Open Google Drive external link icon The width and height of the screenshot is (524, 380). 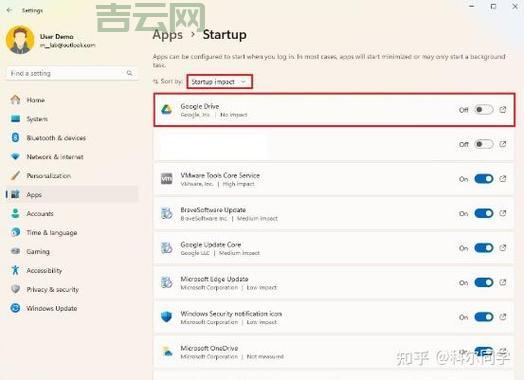point(503,110)
